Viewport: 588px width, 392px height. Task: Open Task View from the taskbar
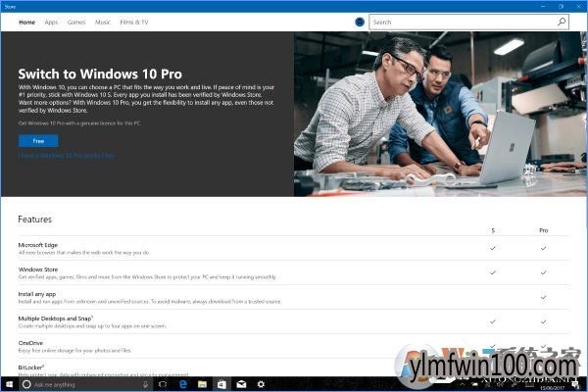(x=163, y=384)
